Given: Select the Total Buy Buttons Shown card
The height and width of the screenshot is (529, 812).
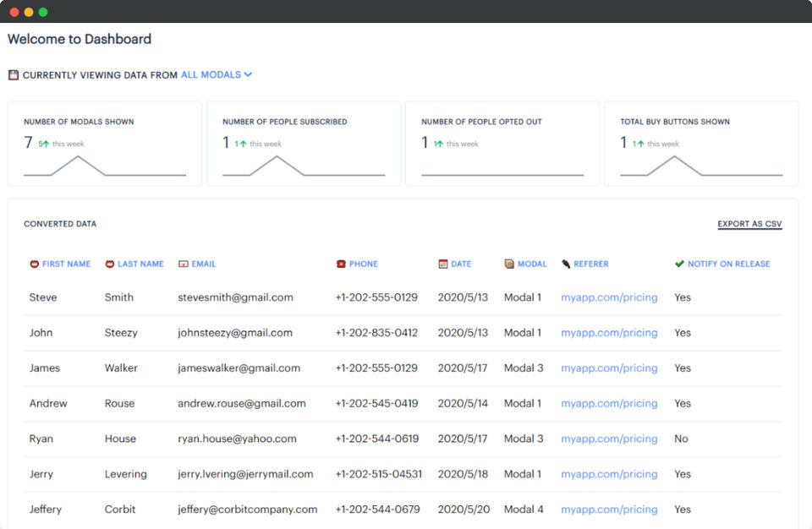Looking at the screenshot, I should click(701, 144).
